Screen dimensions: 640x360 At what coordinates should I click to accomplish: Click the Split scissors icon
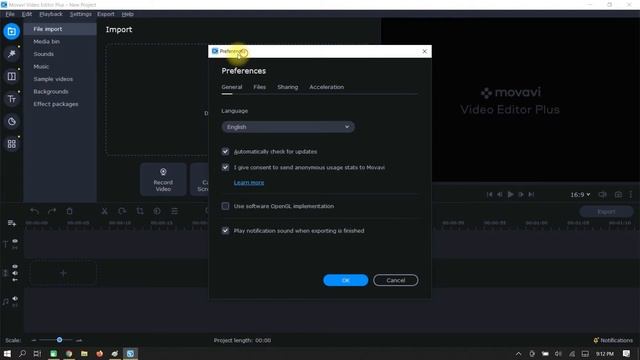pos(104,211)
